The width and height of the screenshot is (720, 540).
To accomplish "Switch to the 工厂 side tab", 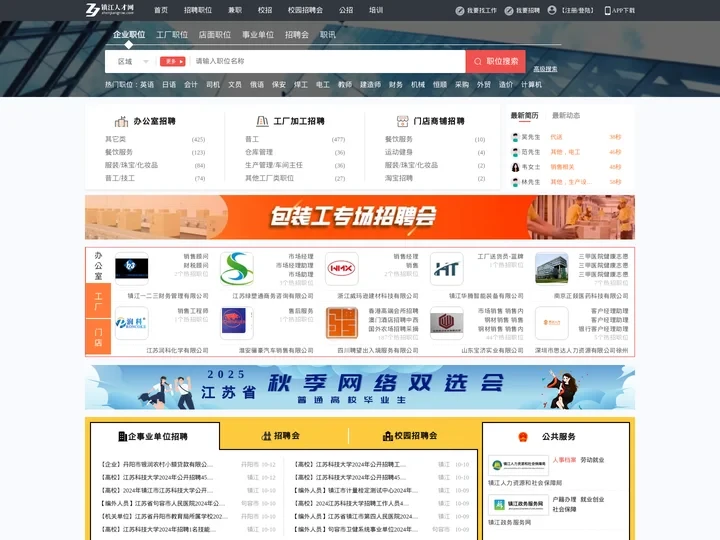I will click(98, 301).
